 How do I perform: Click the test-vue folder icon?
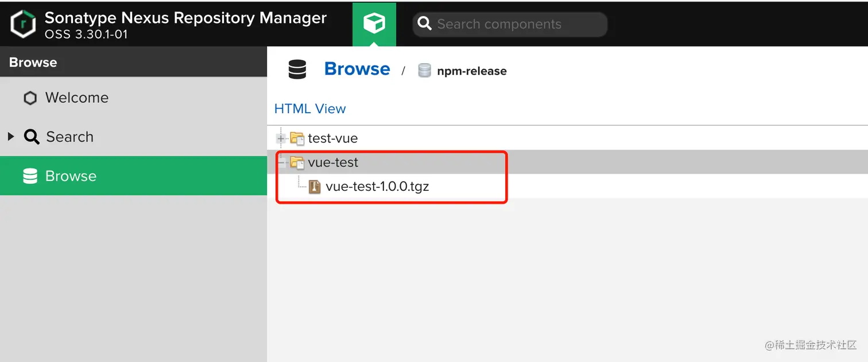click(x=297, y=138)
